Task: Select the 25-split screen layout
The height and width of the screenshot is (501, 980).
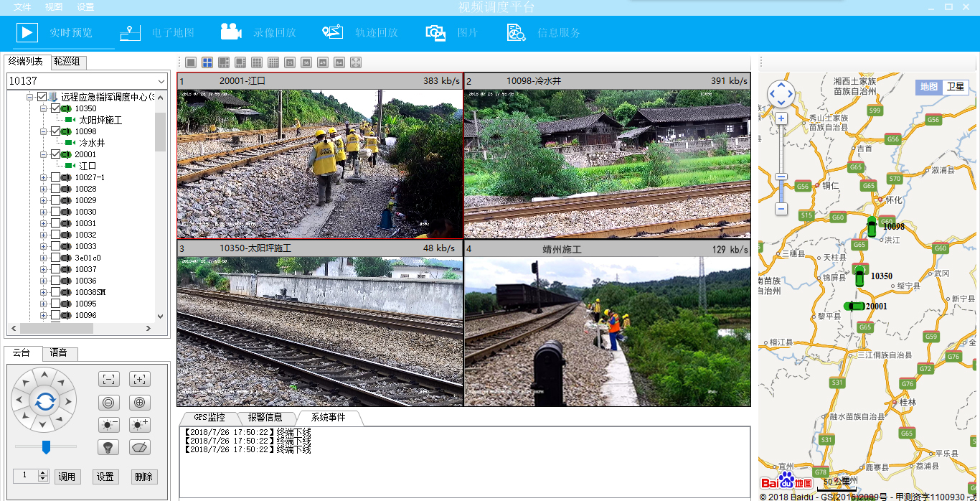Action: pyautogui.click(x=290, y=62)
